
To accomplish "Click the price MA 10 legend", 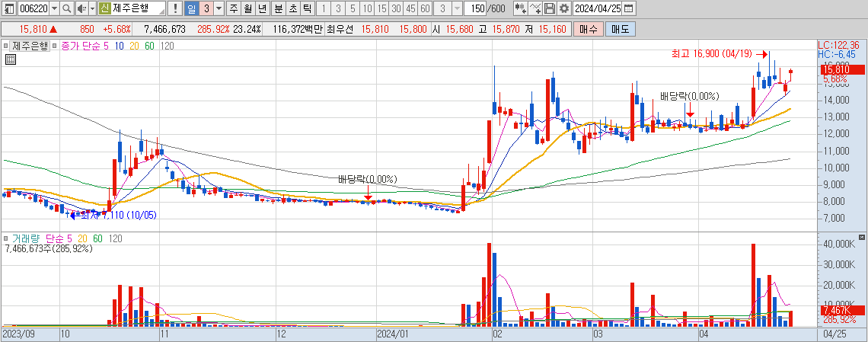I will point(119,46).
